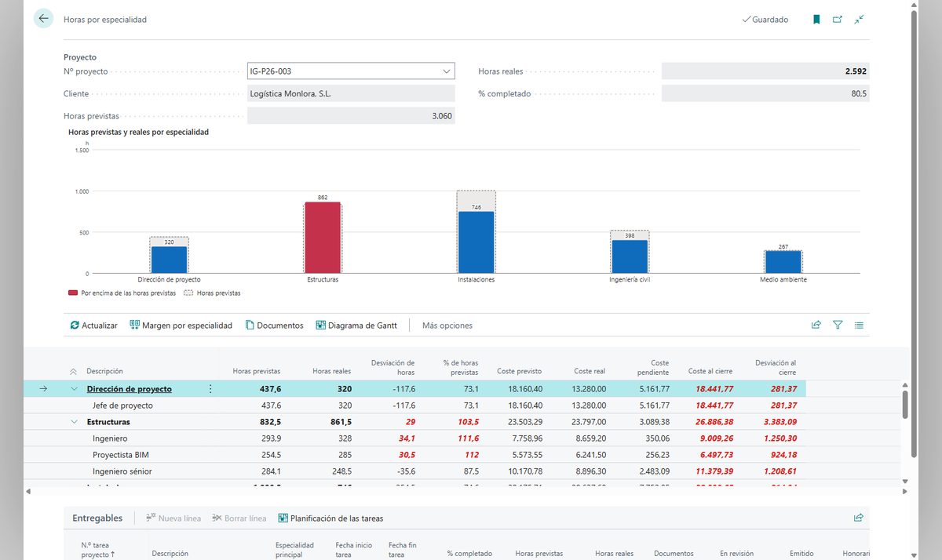Click the Ingeniería civil bar in chart
The width and height of the screenshot is (942, 560).
630,256
